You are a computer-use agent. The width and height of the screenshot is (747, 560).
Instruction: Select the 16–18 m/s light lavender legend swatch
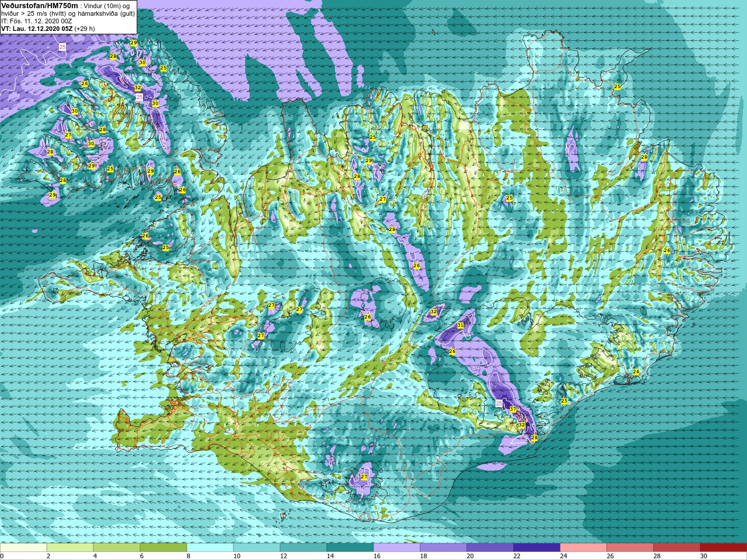click(397, 547)
